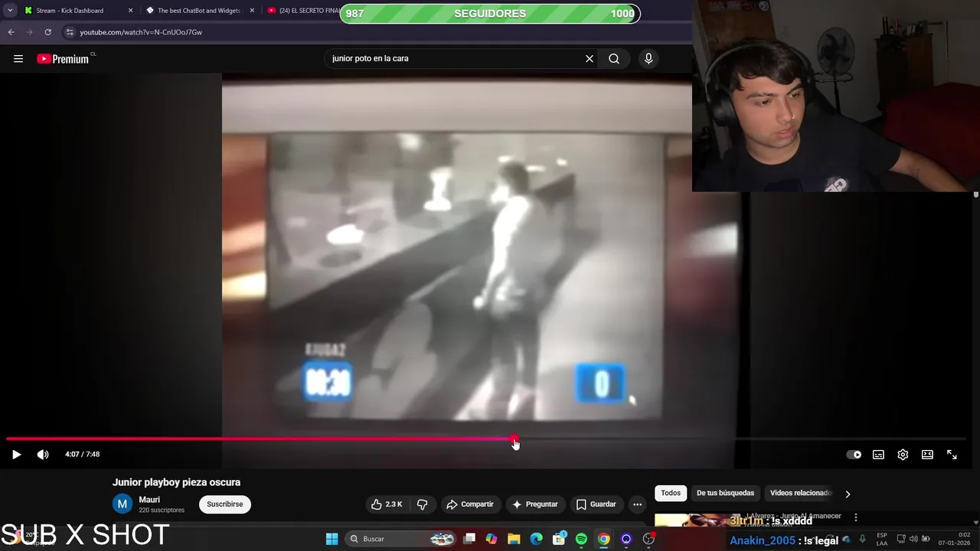Reload the YouTube page
The height and width of the screenshot is (551, 980).
[47, 32]
